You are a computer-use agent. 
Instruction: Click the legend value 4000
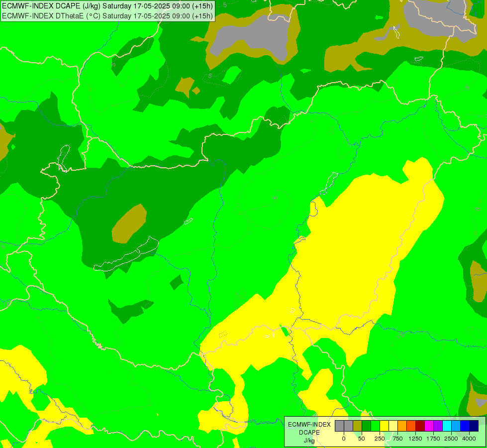pyautogui.click(x=469, y=439)
